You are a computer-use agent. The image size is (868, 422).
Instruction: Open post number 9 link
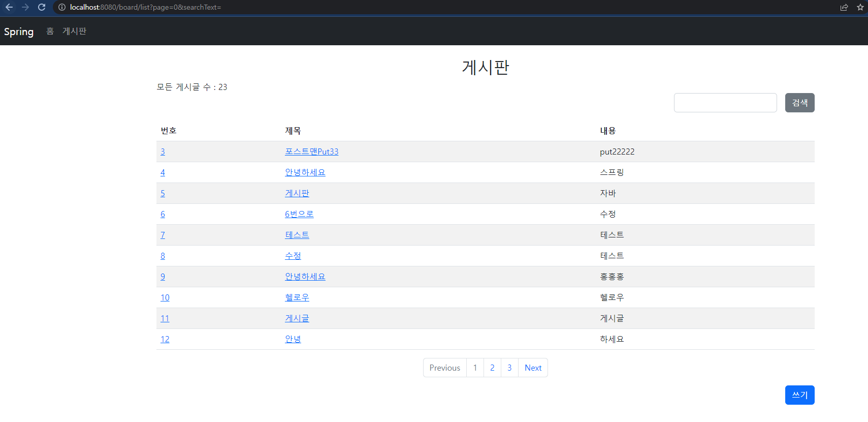pyautogui.click(x=163, y=277)
